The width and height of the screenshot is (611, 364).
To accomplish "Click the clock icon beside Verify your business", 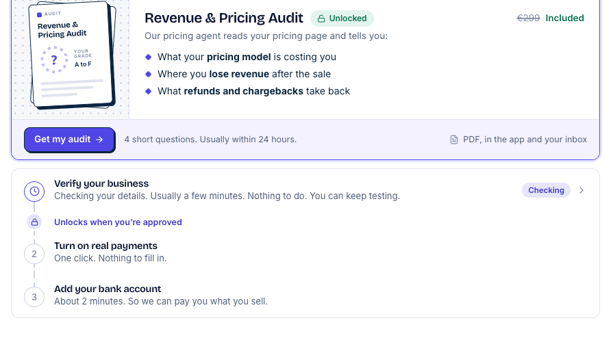I will click(x=34, y=191).
